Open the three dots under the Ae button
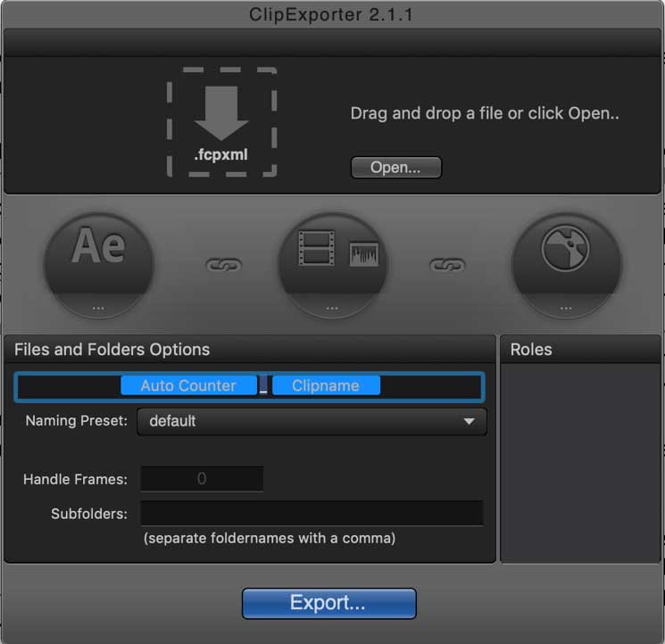 point(98,308)
